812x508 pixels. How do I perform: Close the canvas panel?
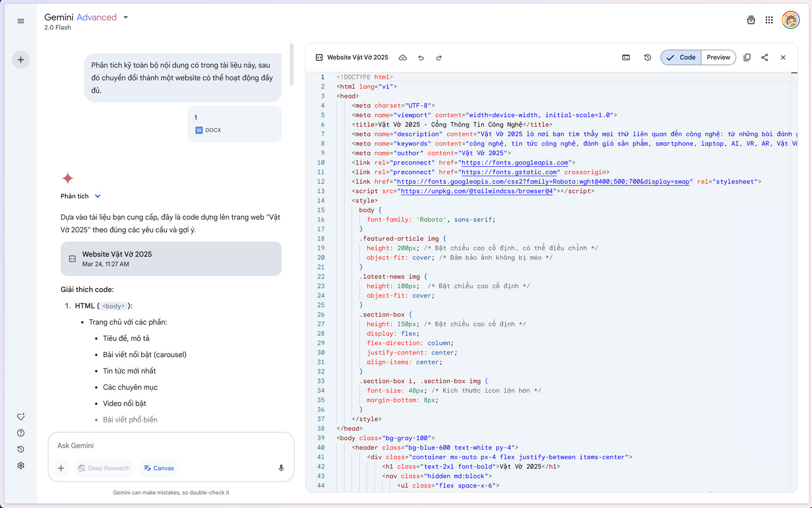click(x=783, y=57)
